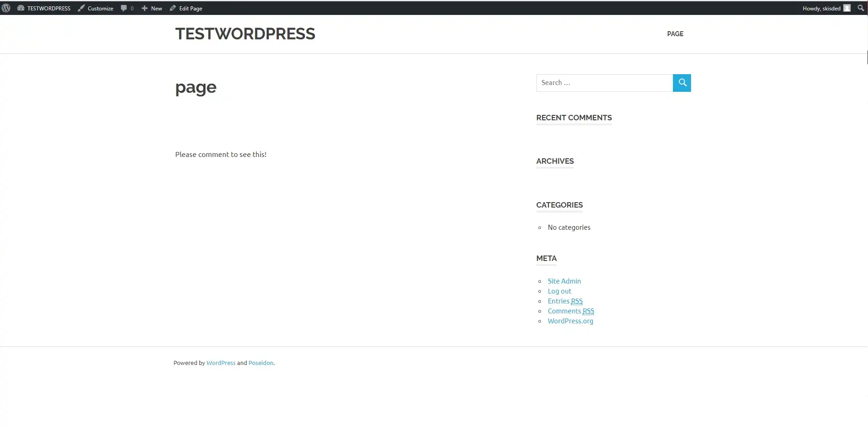Select the PAGE navigation menu item
This screenshot has height=426, width=868.
click(675, 33)
